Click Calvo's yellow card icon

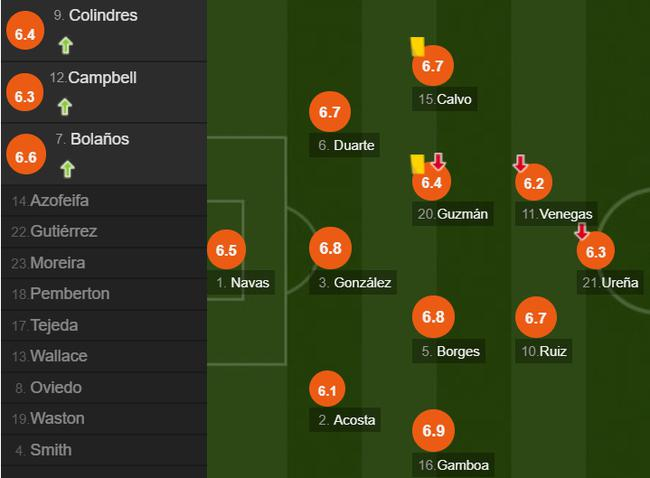pyautogui.click(x=418, y=45)
